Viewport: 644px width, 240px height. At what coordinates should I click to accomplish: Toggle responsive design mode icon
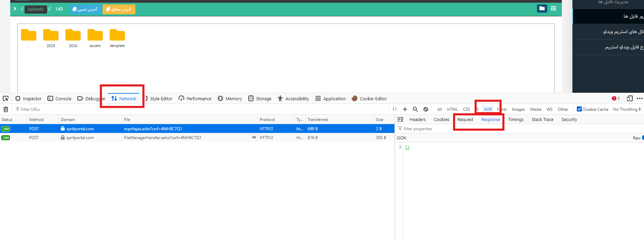pyautogui.click(x=630, y=99)
